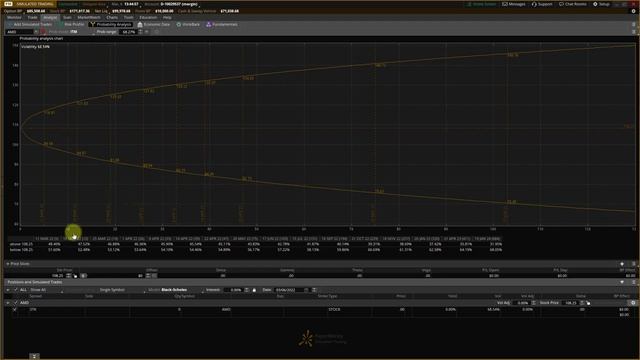This screenshot has height=360, width=640.
Task: Open the Price Slices add menu icon
Action: (622, 264)
